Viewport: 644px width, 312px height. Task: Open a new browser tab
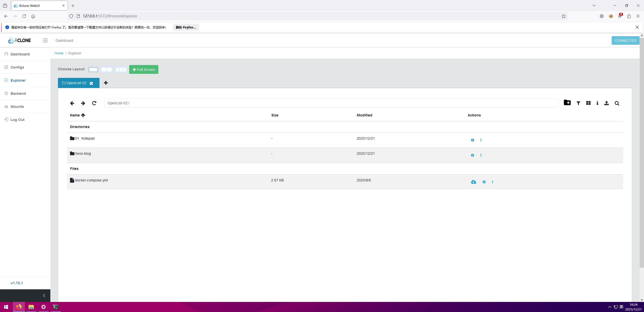(x=73, y=6)
